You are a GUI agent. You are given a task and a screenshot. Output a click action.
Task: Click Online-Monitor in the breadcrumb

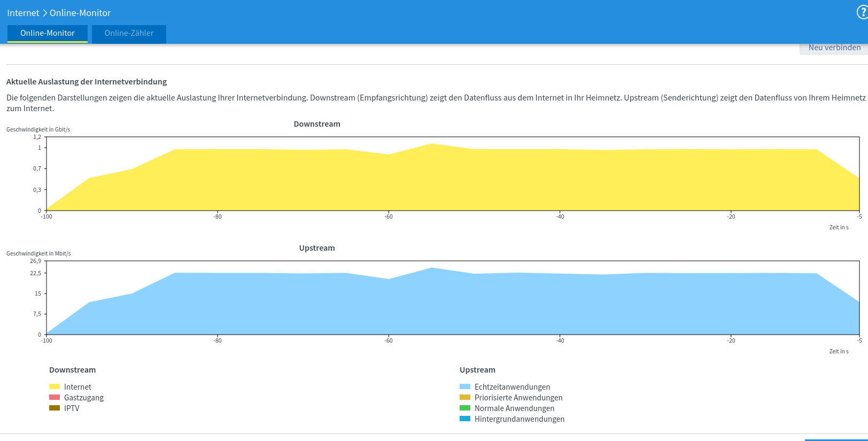point(80,13)
